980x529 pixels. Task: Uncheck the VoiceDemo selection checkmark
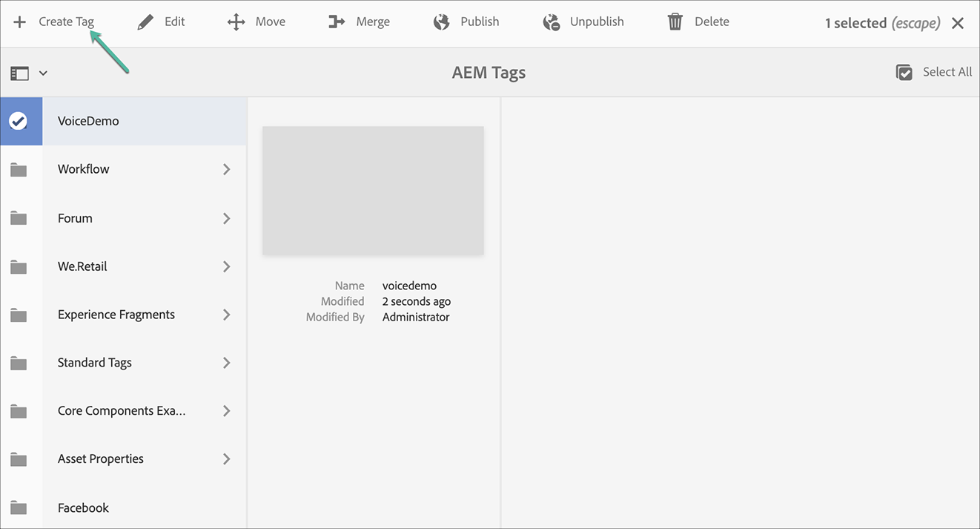pyautogui.click(x=19, y=121)
